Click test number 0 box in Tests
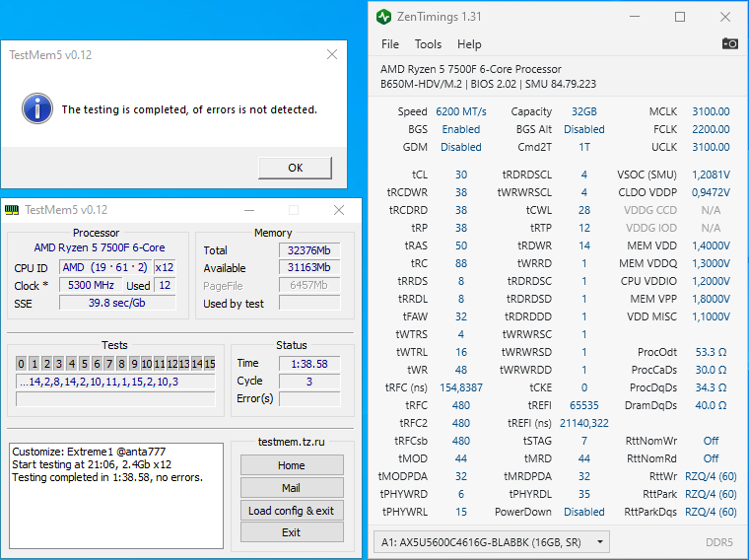Image resolution: width=749 pixels, height=560 pixels. (x=21, y=364)
